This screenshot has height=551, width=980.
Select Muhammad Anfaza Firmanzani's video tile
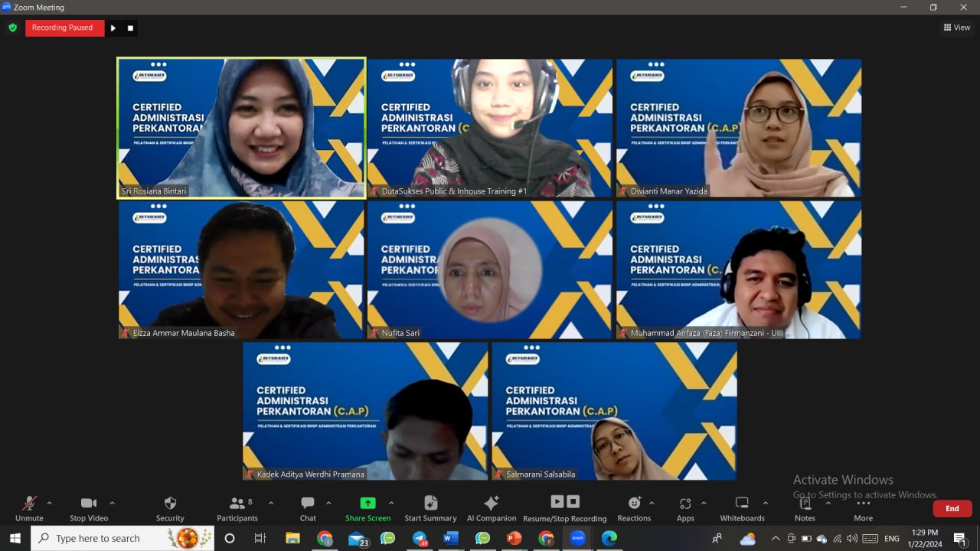pos(739,269)
